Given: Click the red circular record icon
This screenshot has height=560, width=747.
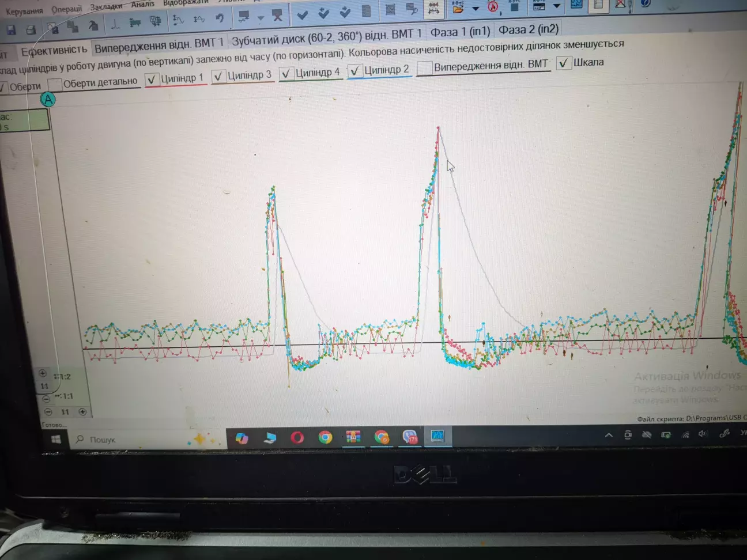Looking at the screenshot, I should click(493, 7).
